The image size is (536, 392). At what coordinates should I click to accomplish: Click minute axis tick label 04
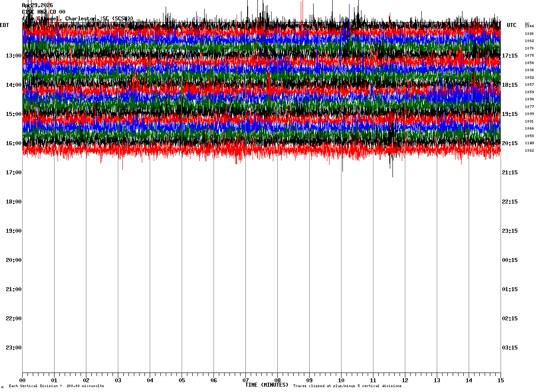tap(150, 380)
